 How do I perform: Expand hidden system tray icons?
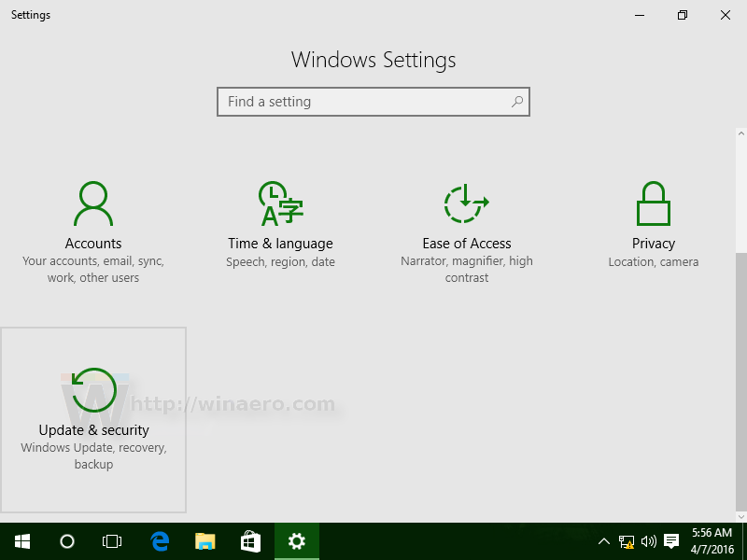603,541
